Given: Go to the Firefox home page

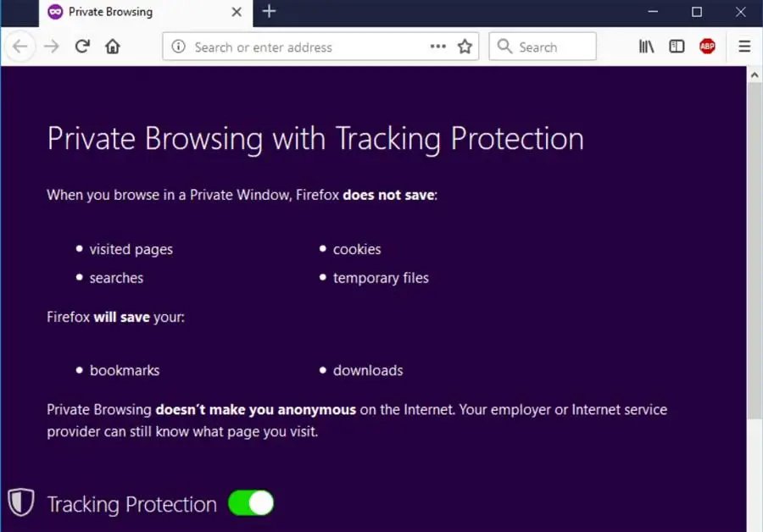Looking at the screenshot, I should tap(112, 47).
